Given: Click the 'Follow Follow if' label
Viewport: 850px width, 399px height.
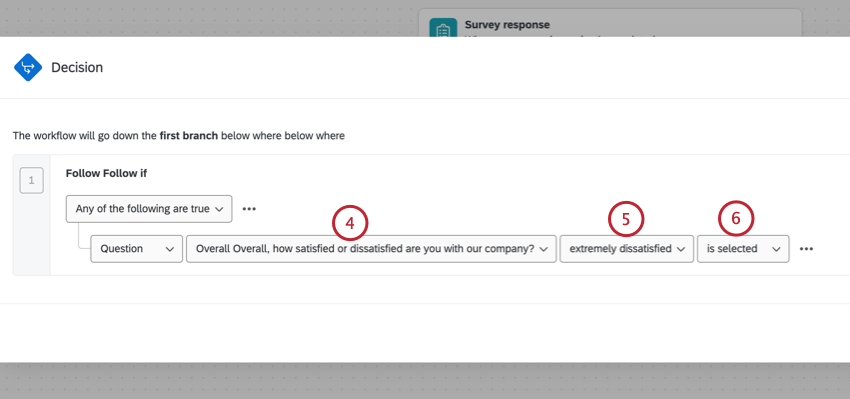Looking at the screenshot, I should click(x=106, y=173).
